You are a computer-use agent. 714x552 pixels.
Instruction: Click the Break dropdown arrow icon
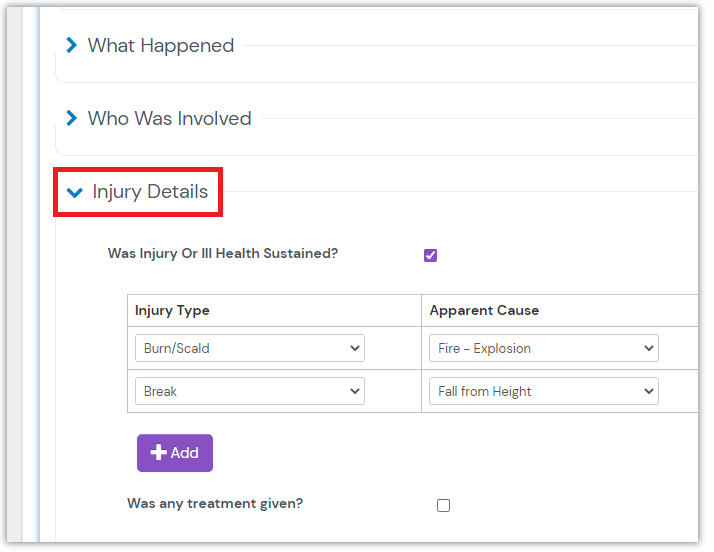tap(354, 391)
